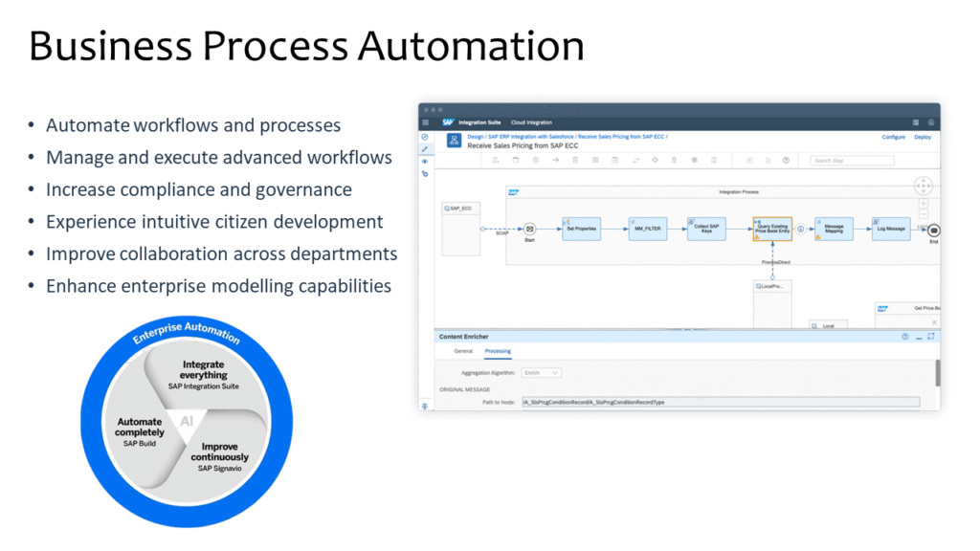Click the delete trash icon in palette
The height and width of the screenshot is (551, 980).
point(574,160)
